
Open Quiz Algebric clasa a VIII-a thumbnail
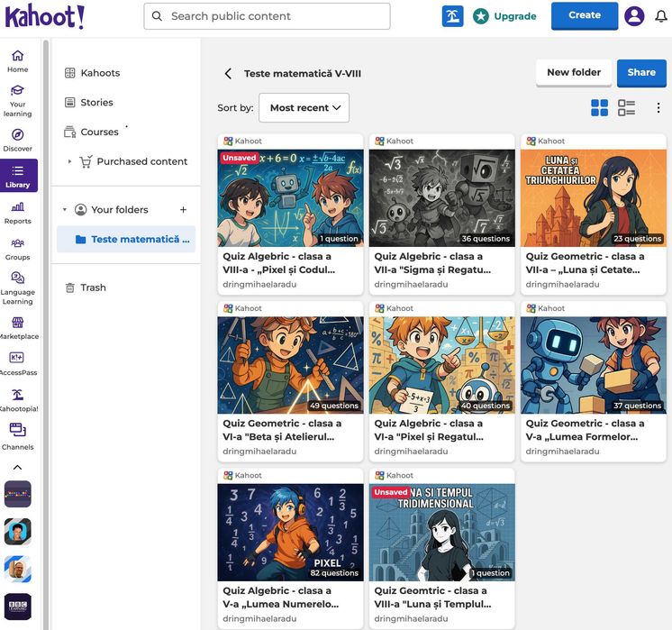(290, 198)
